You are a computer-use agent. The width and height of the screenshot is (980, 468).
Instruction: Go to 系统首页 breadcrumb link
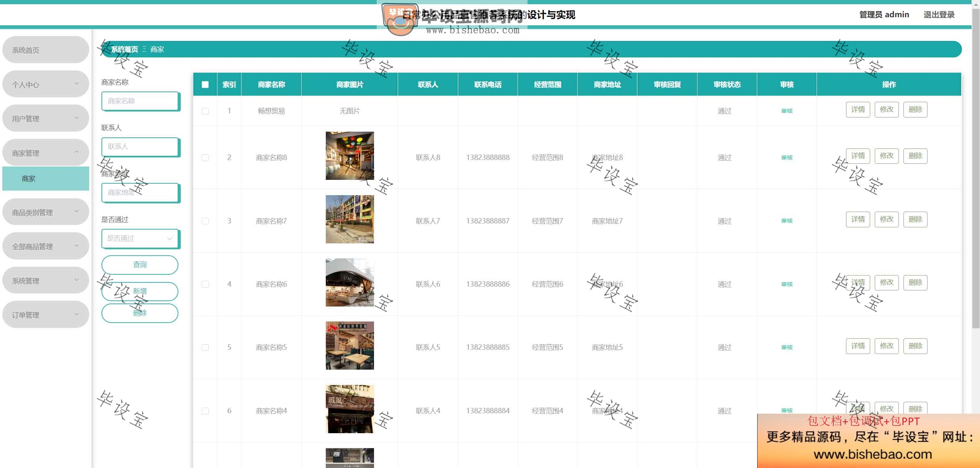click(124, 49)
